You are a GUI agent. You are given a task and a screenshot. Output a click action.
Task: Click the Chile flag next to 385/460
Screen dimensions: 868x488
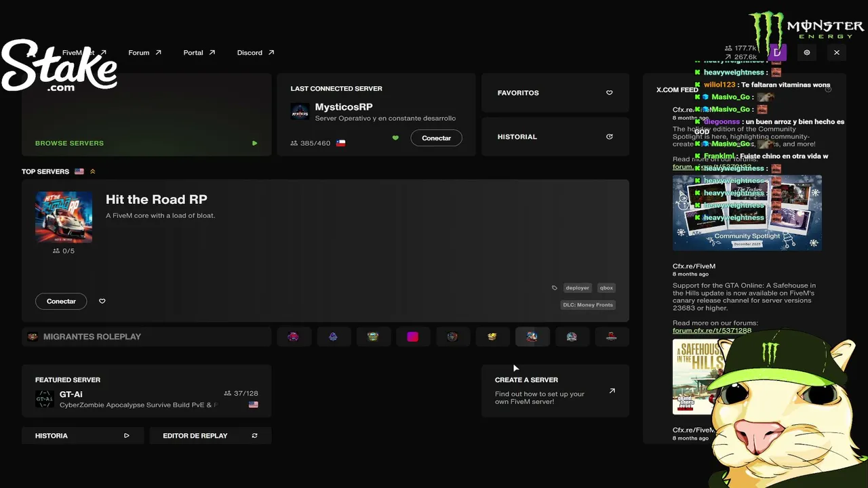tap(341, 143)
